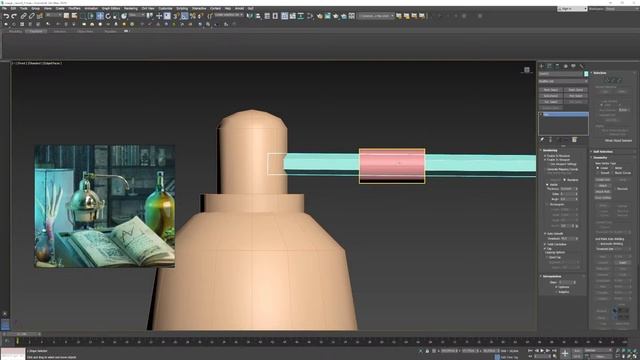Open the Modifiers menu
The width and height of the screenshot is (640, 360).
coord(74,8)
